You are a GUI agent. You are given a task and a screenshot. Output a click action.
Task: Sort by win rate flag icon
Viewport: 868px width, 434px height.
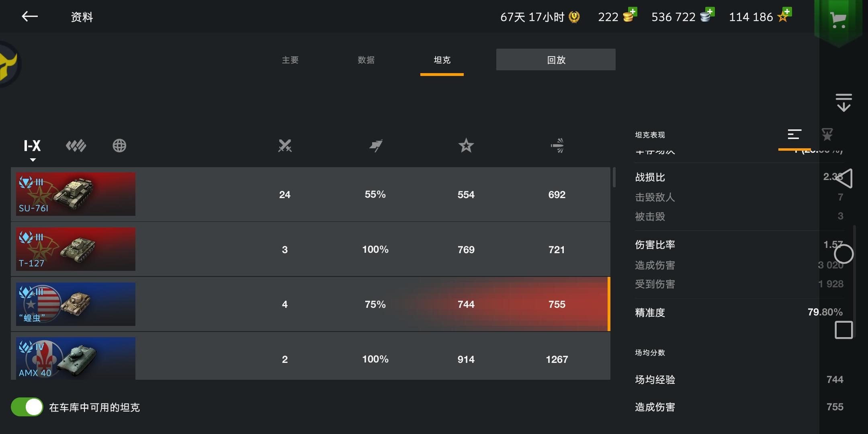coord(376,145)
